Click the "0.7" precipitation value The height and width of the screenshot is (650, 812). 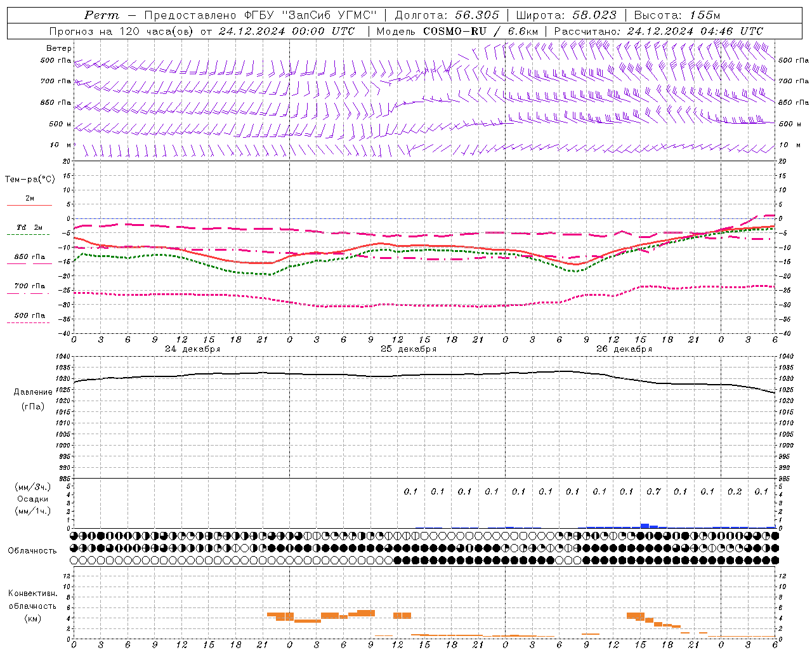[653, 491]
